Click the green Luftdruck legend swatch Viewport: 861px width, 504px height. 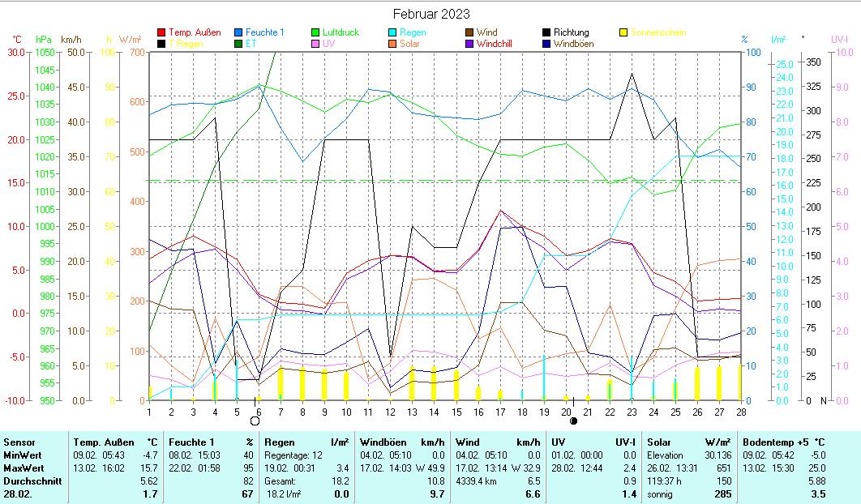coord(315,33)
